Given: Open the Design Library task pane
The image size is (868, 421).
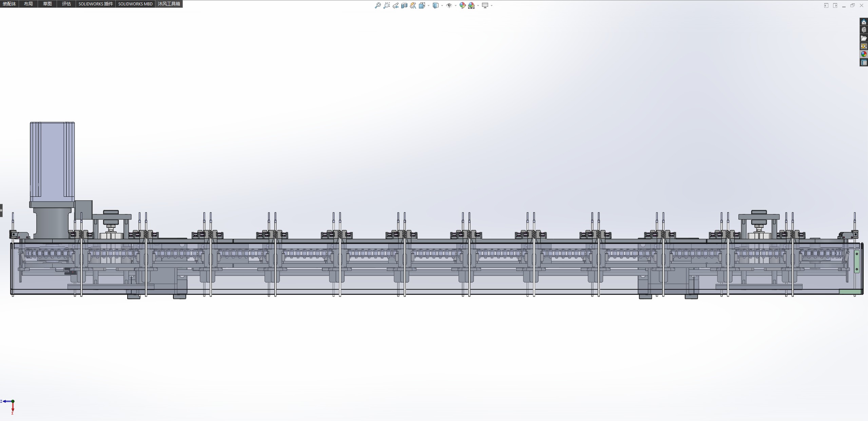Looking at the screenshot, I should click(x=864, y=30).
